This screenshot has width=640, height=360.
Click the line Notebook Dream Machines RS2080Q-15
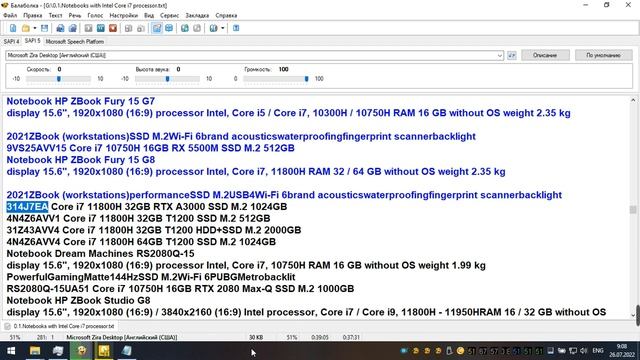click(x=100, y=253)
